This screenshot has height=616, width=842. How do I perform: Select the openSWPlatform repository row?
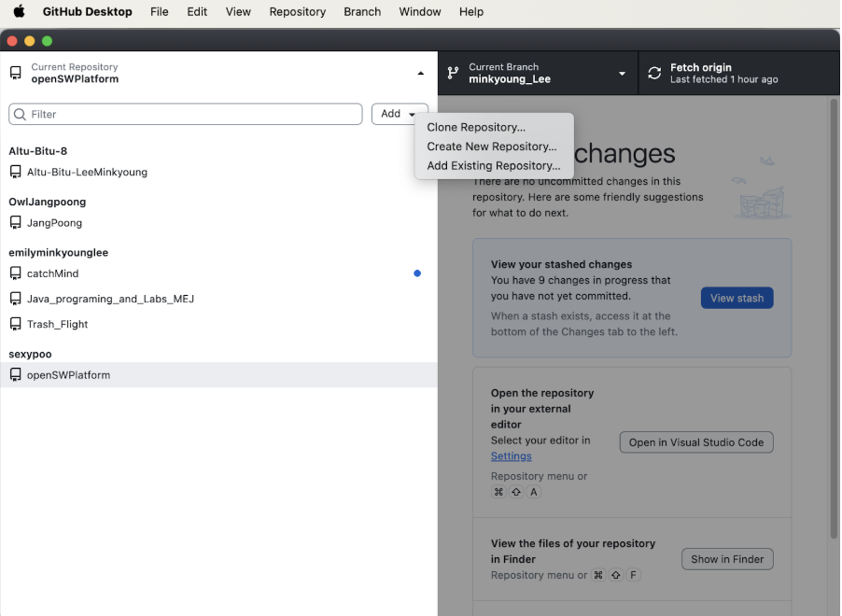point(218,375)
